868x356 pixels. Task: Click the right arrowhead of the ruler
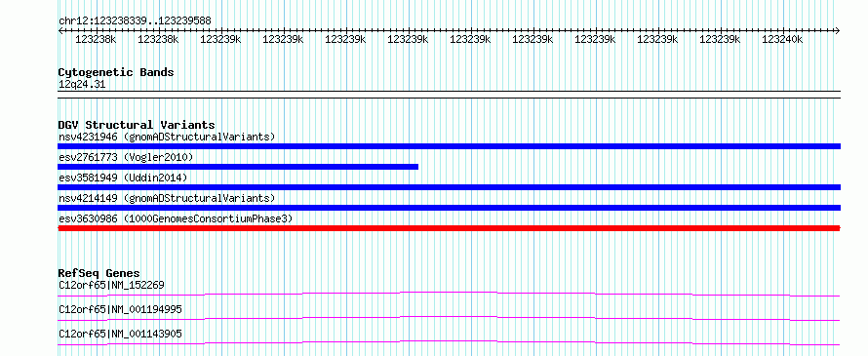point(838,30)
